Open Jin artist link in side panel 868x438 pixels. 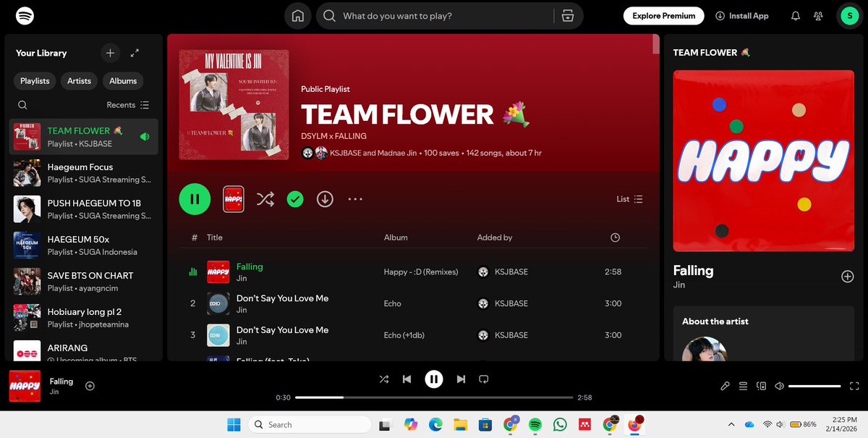679,285
